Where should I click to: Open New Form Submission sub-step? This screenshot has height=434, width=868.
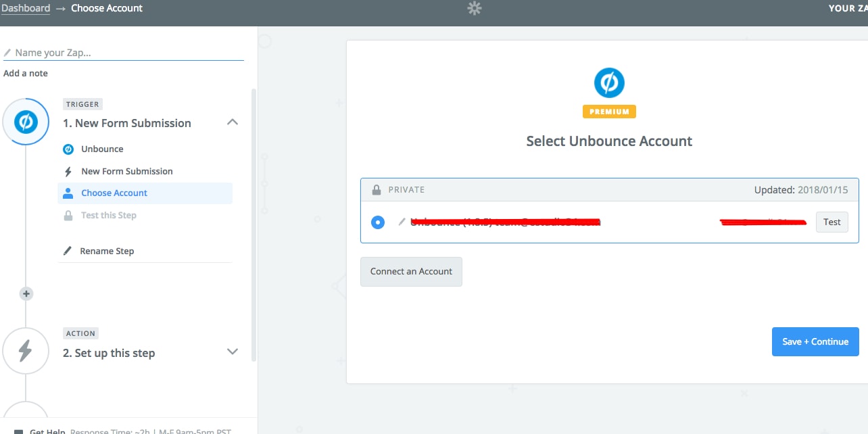tap(127, 171)
